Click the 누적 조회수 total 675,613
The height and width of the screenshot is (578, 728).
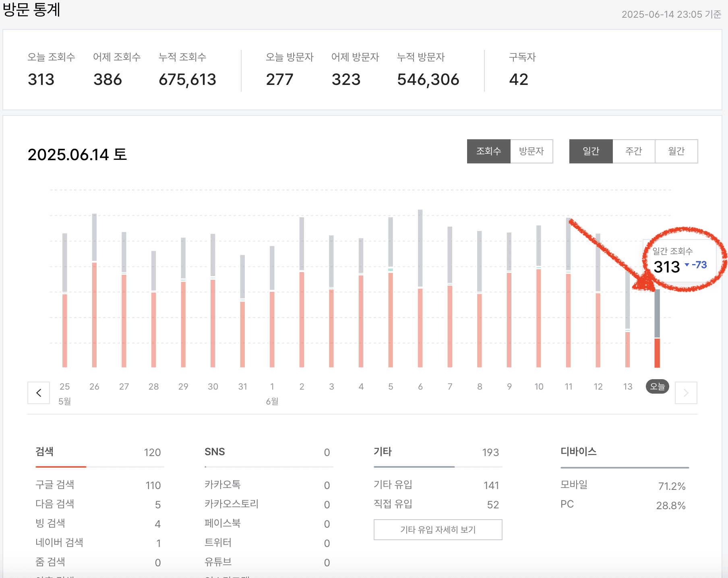[x=188, y=79]
